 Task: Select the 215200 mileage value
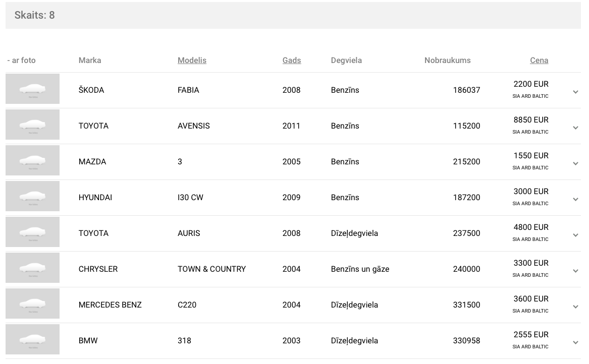[466, 162]
